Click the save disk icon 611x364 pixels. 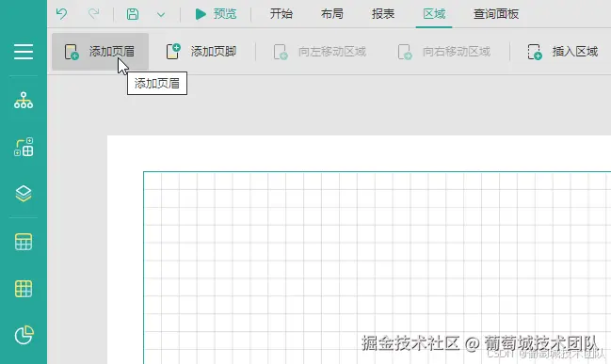133,14
